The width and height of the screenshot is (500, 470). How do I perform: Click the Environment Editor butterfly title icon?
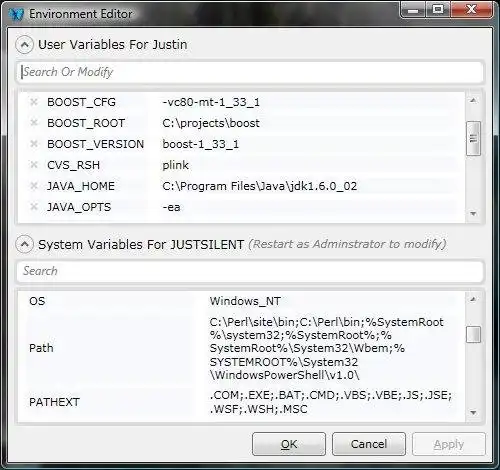pos(17,15)
